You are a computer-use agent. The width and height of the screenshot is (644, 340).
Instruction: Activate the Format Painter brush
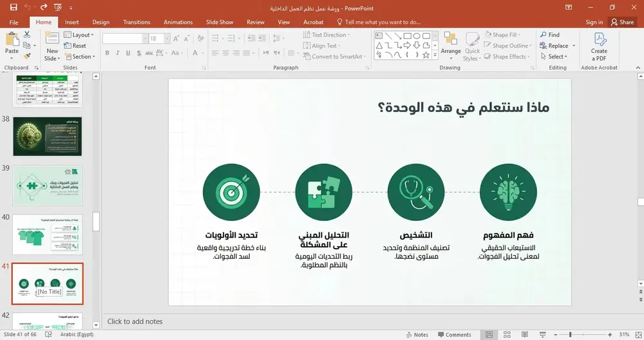point(27,56)
